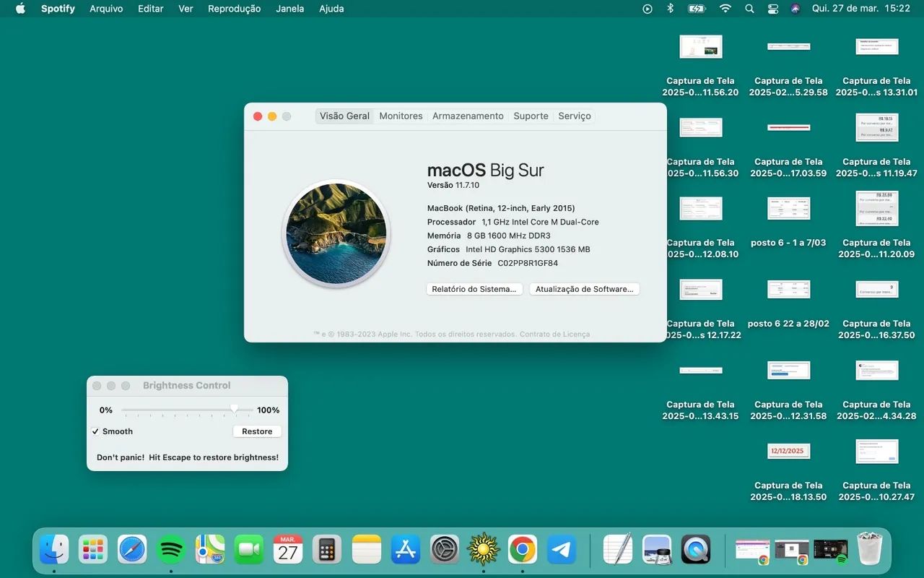The width and height of the screenshot is (924, 578).
Task: Select file Captura de Tela 2025-02...5.29.58
Action: coord(788,66)
